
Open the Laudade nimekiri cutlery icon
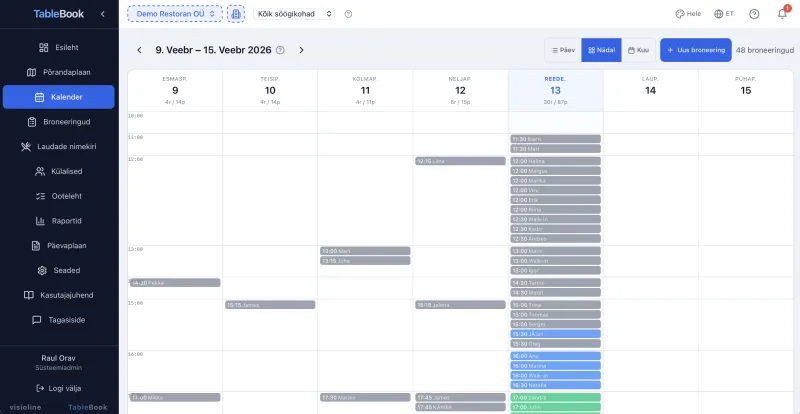[x=26, y=147]
